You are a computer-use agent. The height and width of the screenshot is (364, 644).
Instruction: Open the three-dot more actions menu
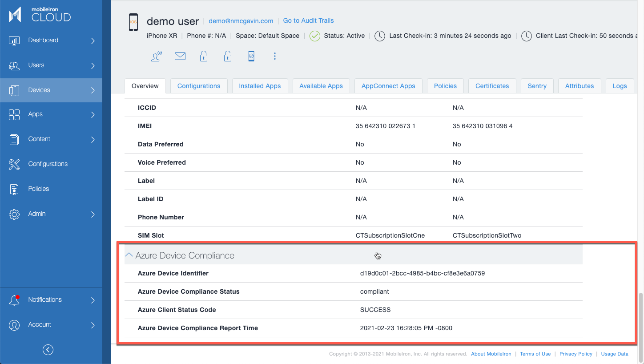[275, 56]
